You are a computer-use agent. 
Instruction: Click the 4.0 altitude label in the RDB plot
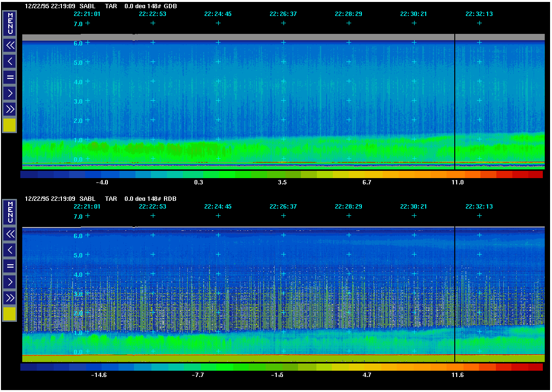tap(78, 274)
